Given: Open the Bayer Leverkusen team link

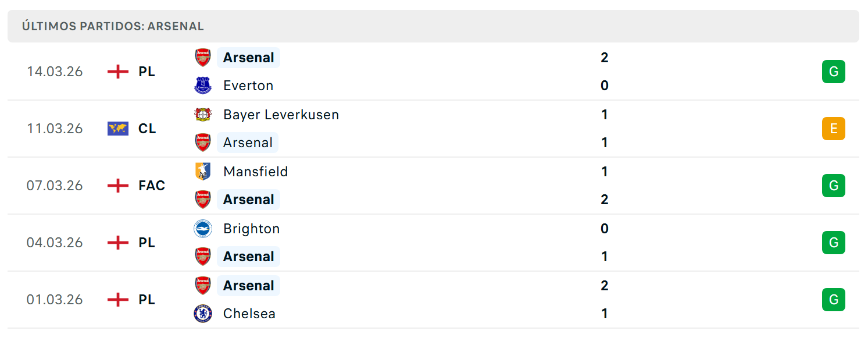Looking at the screenshot, I should [x=281, y=115].
